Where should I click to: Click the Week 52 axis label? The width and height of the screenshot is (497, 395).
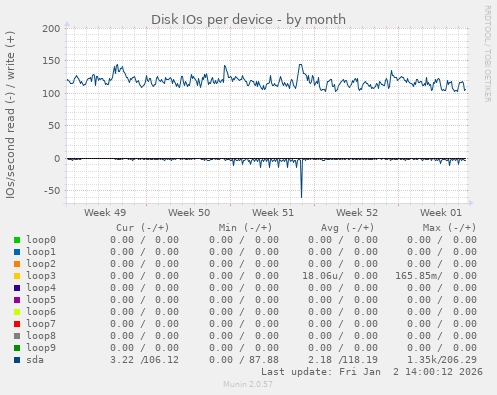357,213
